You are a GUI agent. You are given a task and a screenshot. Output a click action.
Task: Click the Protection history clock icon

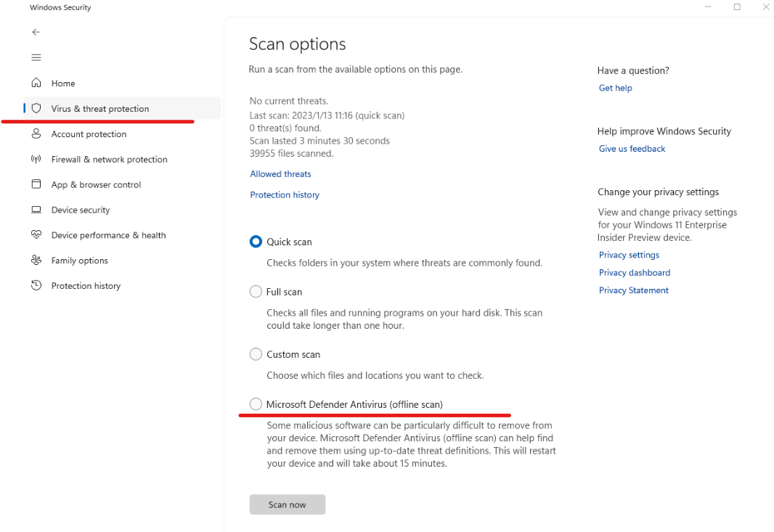pos(36,285)
